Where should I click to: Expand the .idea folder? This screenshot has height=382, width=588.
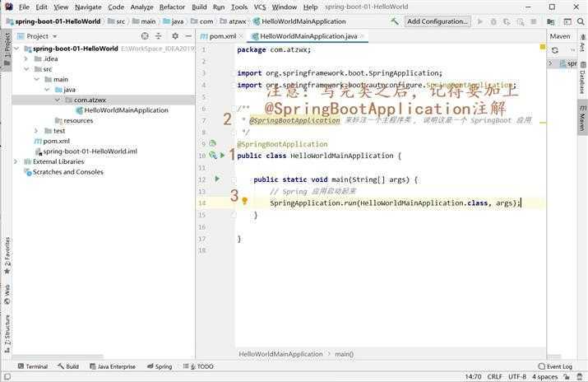(25, 59)
